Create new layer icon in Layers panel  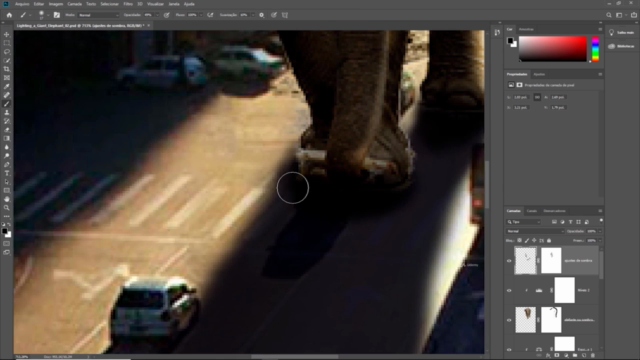tap(584, 356)
